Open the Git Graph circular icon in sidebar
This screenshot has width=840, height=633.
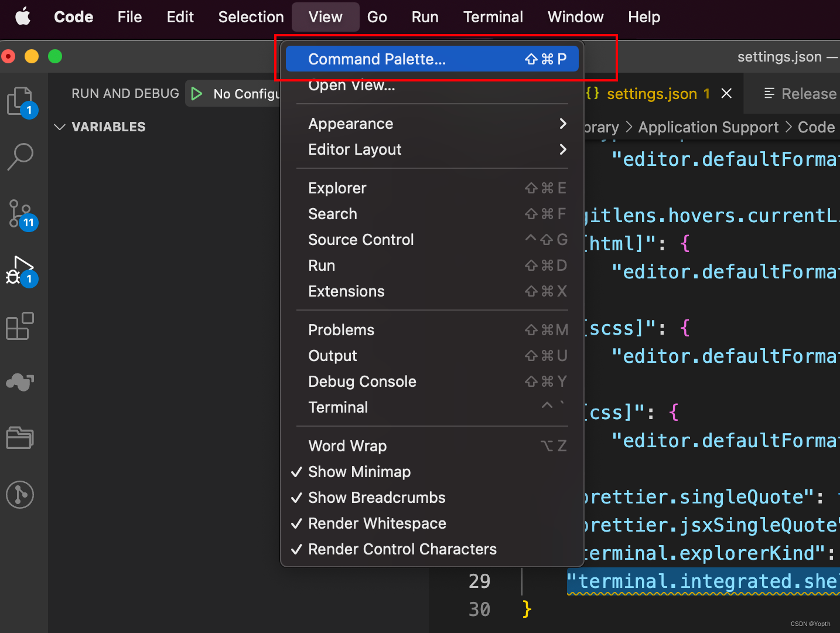(x=20, y=495)
